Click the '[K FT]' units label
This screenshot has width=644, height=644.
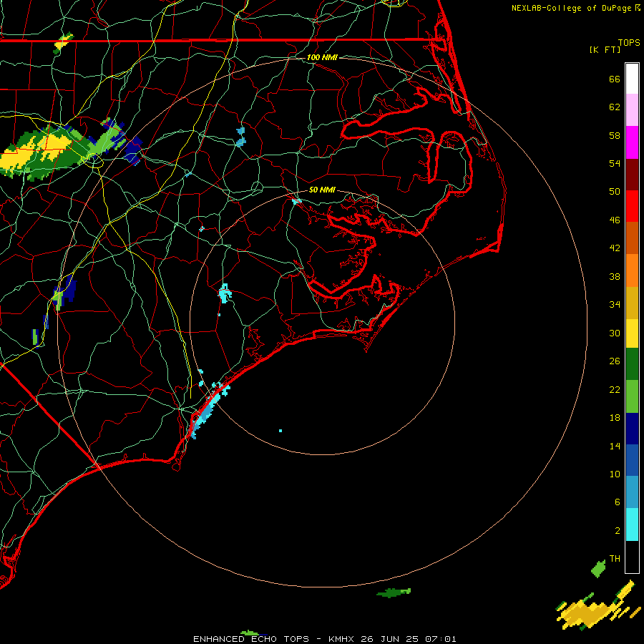(605, 49)
